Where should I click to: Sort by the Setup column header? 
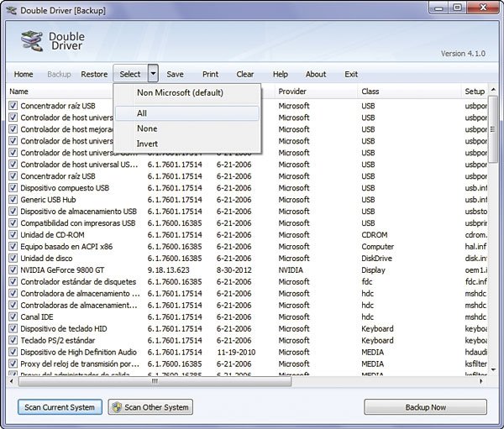pyautogui.click(x=475, y=92)
